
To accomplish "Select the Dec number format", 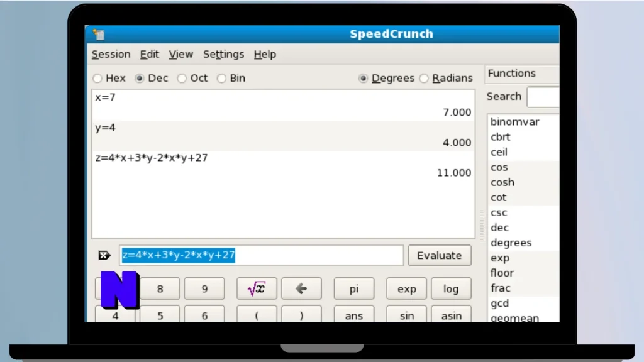I will (x=152, y=78).
